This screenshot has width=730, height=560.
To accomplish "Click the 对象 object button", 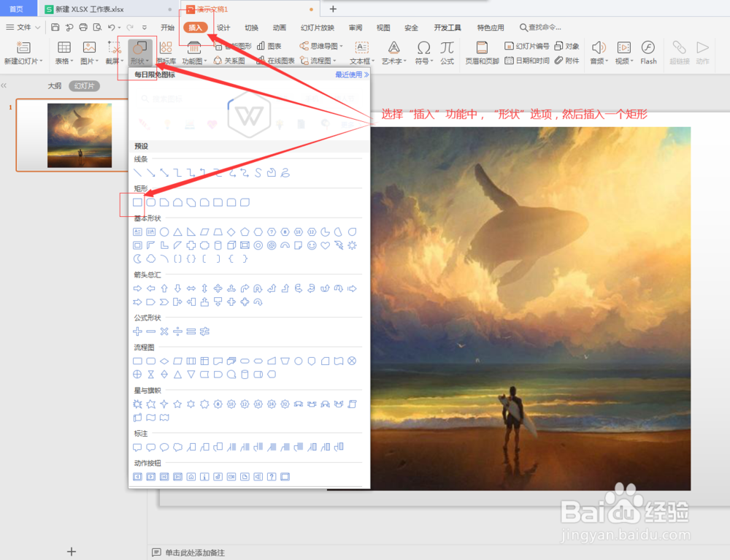I will tap(566, 45).
